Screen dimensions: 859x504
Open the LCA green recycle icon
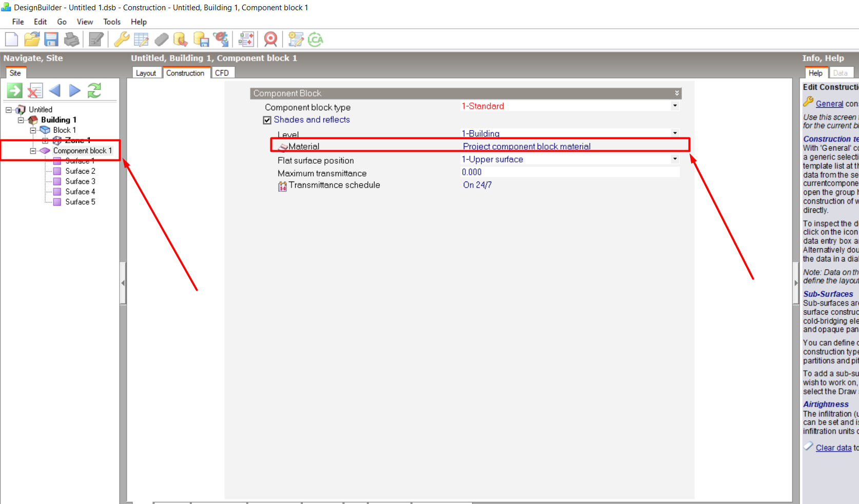click(316, 39)
